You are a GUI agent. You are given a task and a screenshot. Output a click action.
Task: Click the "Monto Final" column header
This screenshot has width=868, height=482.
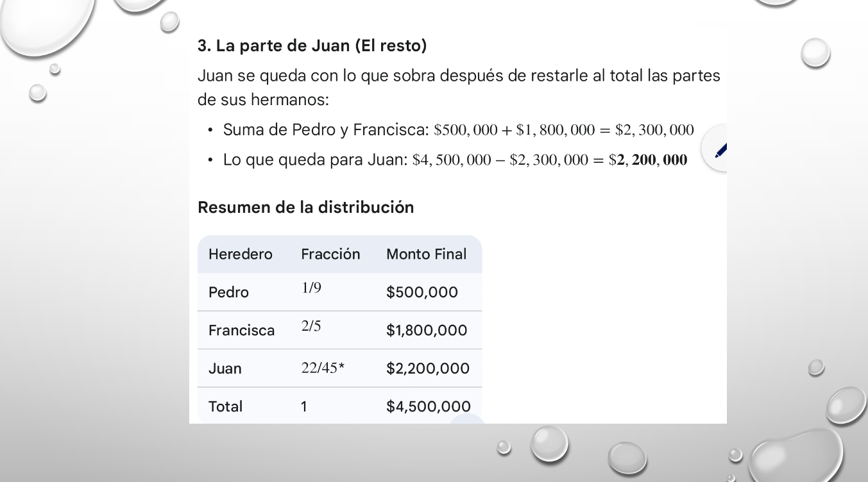click(426, 254)
